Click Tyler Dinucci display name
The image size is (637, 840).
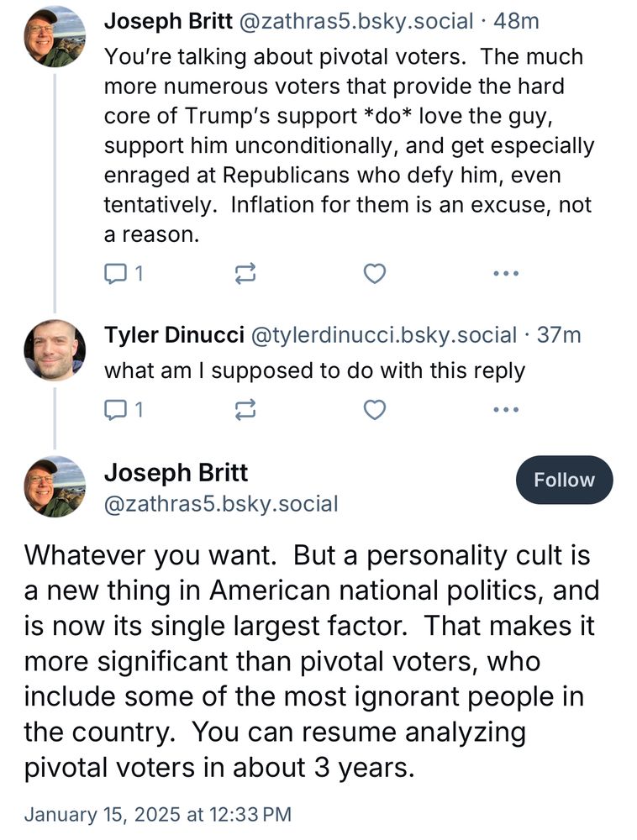tap(173, 335)
